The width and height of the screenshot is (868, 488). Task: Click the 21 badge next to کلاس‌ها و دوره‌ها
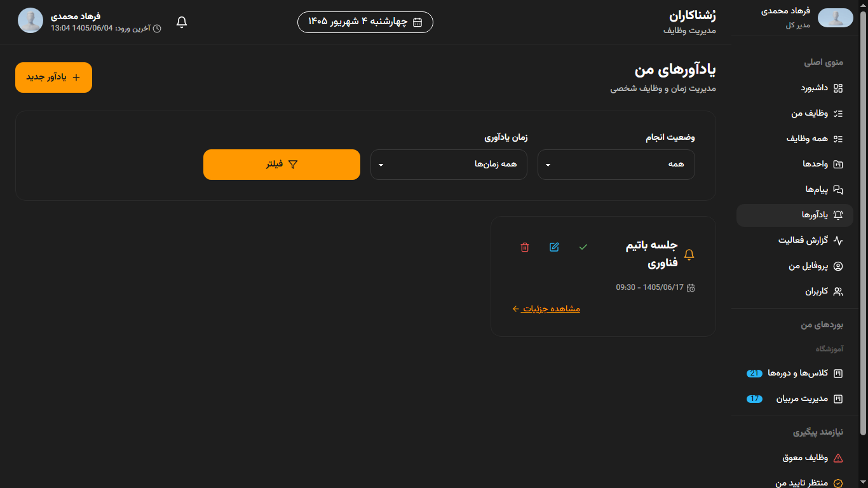[754, 374]
